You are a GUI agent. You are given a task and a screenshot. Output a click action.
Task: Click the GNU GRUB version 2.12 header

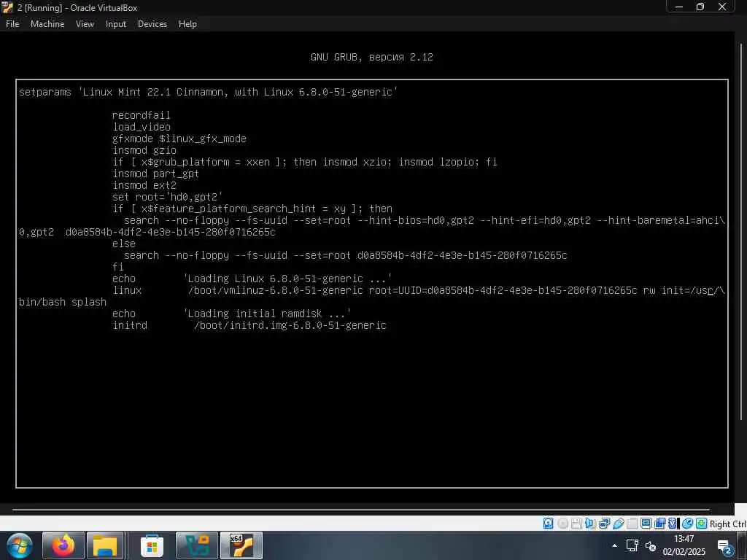pos(371,57)
